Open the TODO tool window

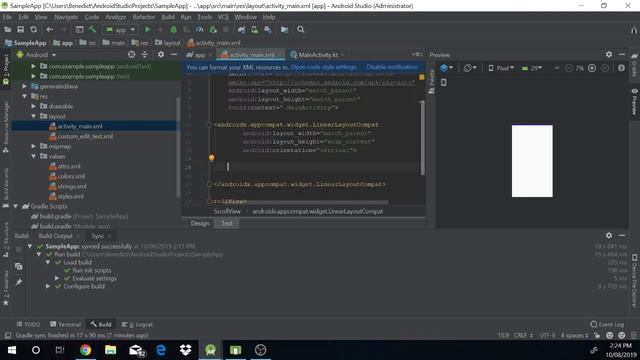pos(28,324)
